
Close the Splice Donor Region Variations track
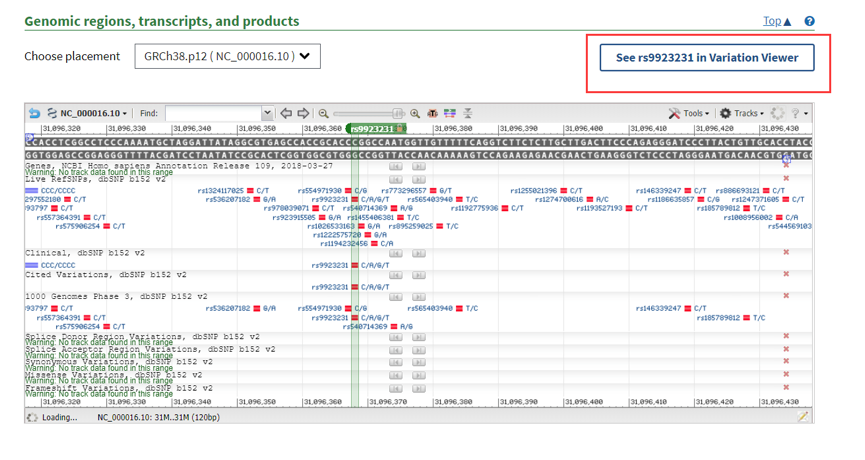coord(786,336)
